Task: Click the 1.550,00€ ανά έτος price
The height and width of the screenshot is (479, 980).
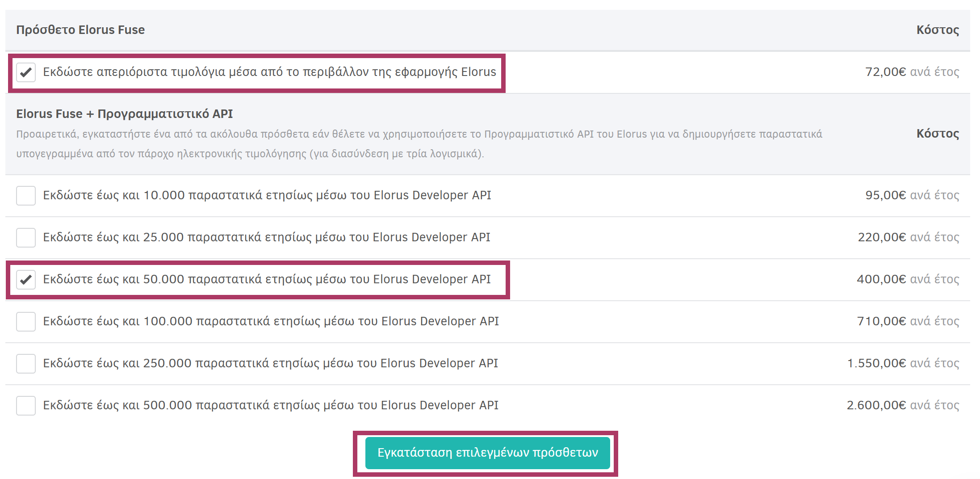Action: 903,363
